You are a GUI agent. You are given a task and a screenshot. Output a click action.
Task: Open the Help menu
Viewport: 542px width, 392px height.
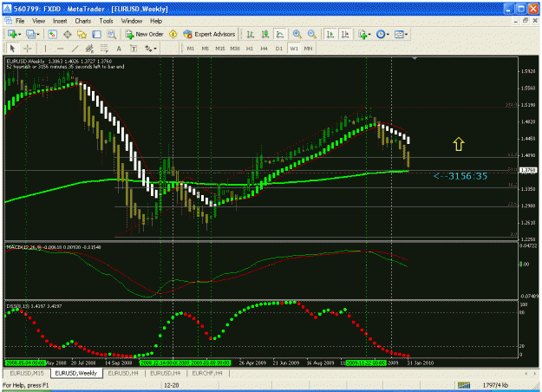pyautogui.click(x=156, y=21)
